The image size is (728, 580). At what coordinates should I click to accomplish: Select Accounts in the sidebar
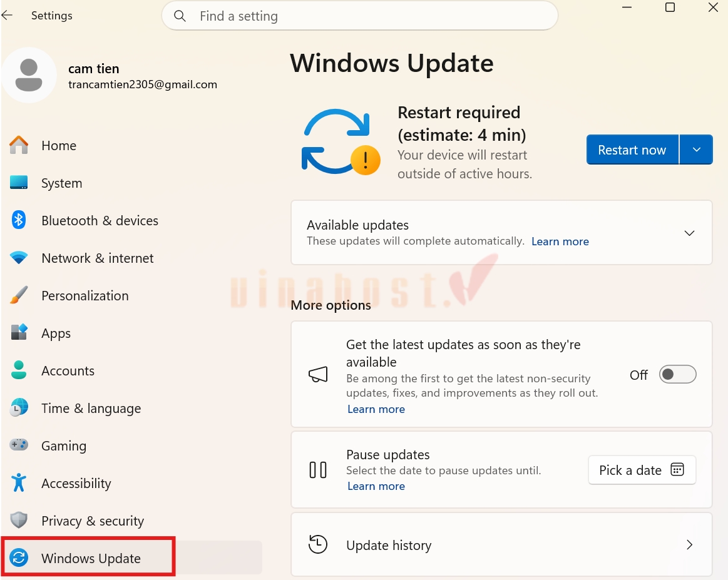point(68,371)
